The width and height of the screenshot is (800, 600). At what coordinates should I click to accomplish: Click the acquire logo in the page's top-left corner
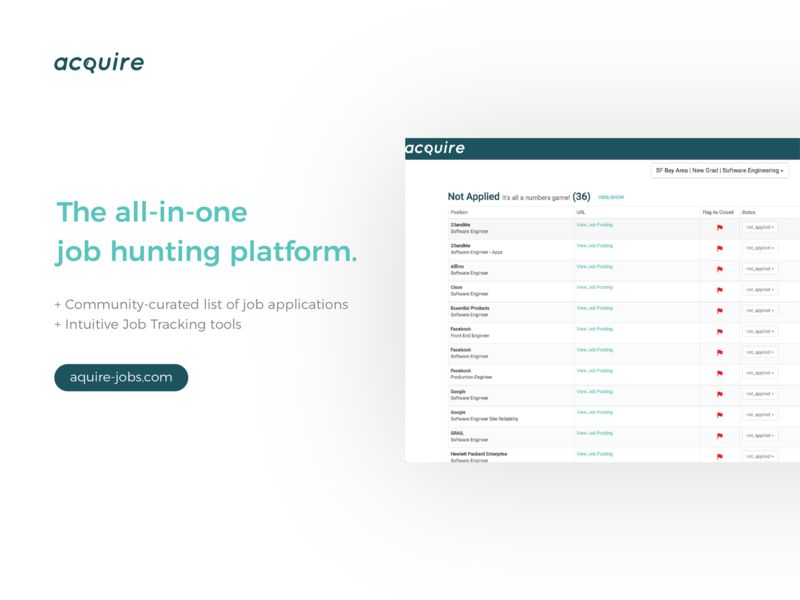(99, 63)
